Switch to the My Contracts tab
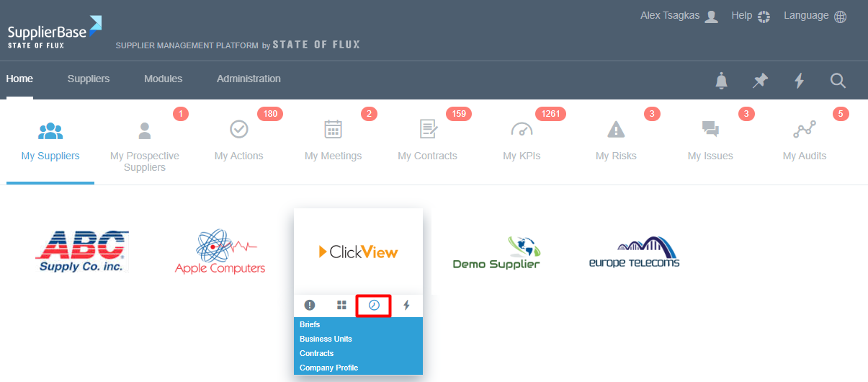Viewport: 868px width, 382px height. 427,141
